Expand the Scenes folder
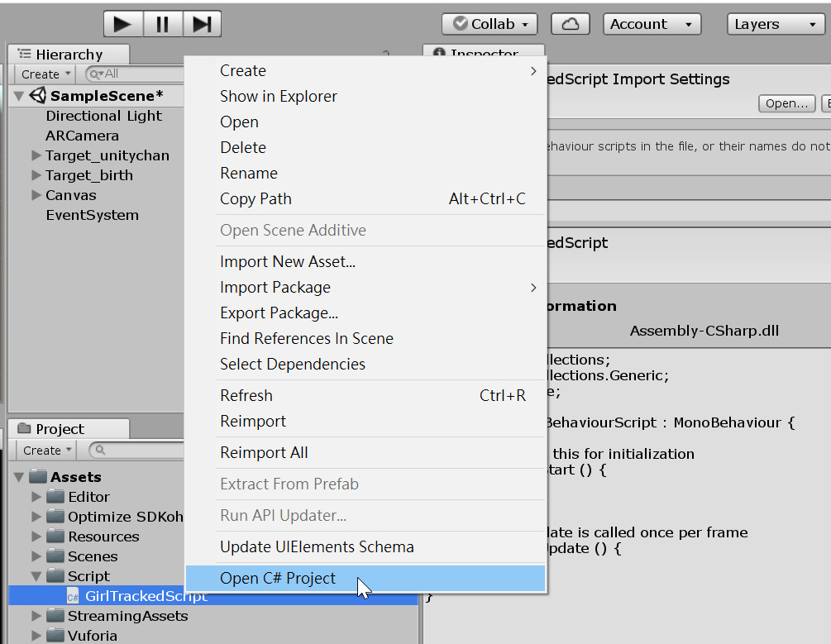 [36, 556]
